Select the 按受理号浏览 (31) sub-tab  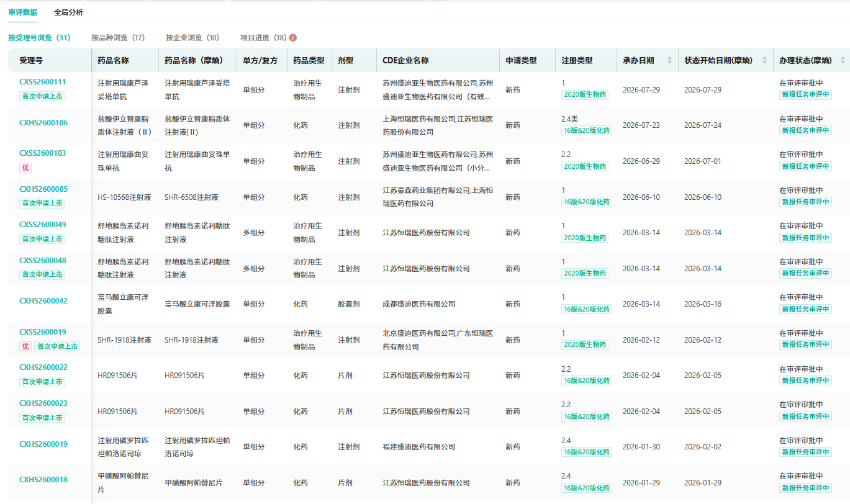click(x=39, y=38)
